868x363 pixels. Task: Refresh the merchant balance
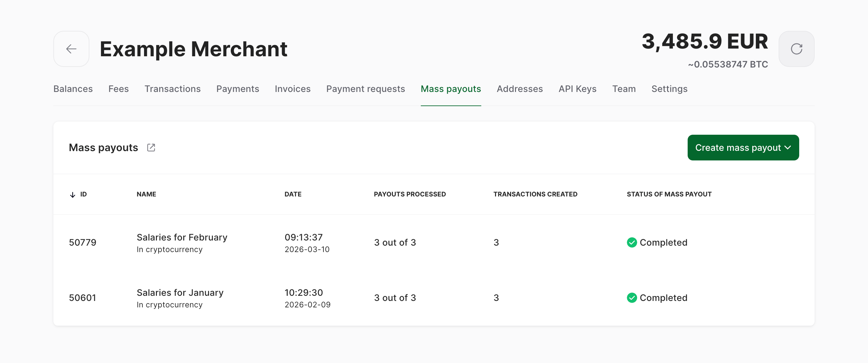pos(796,49)
